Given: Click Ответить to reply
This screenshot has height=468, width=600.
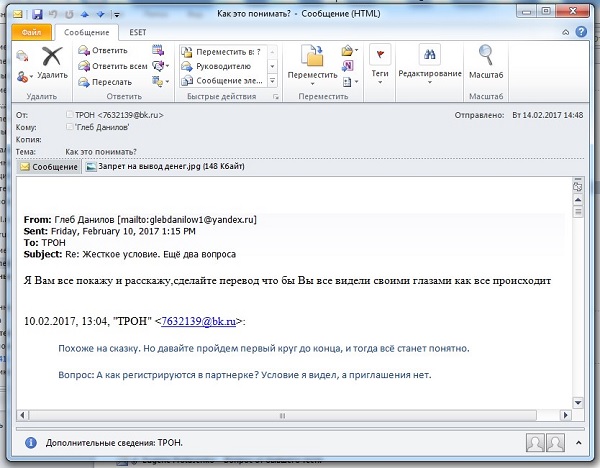Looking at the screenshot, I should (103, 51).
